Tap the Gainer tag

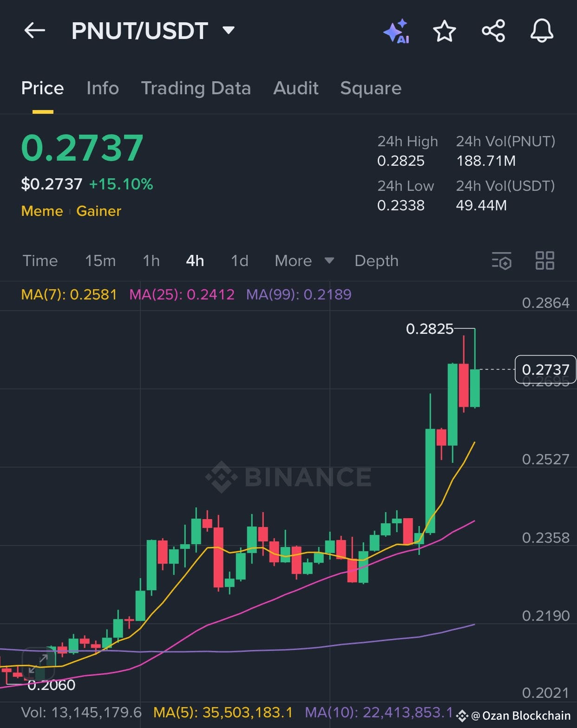98,211
